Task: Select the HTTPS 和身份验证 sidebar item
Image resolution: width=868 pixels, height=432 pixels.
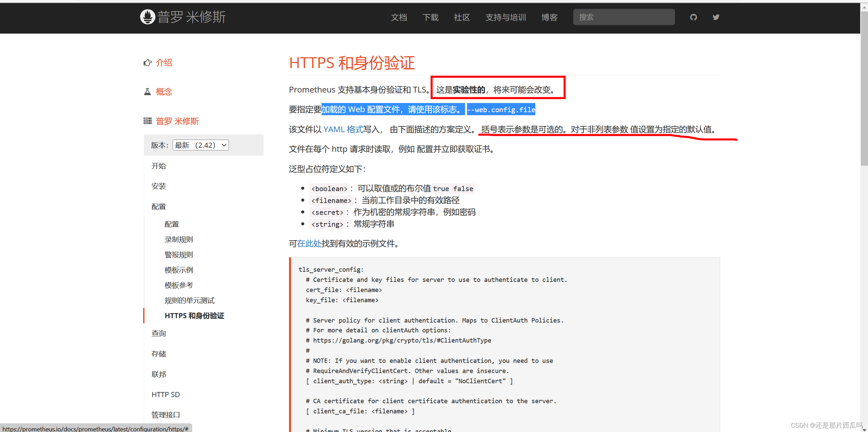Action: click(x=194, y=316)
